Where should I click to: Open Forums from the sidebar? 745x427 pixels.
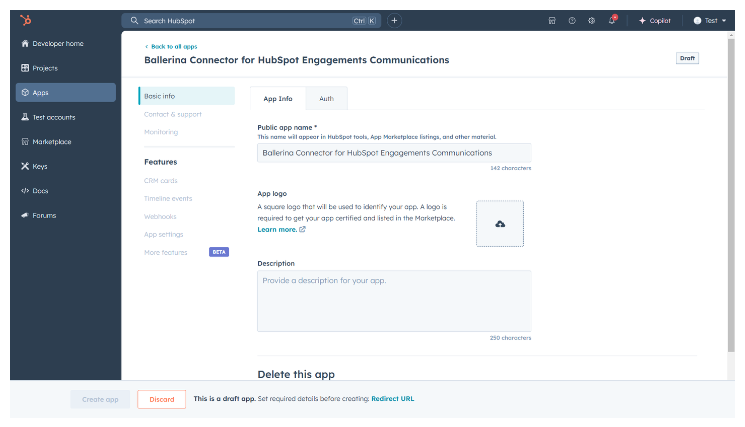tap(66, 215)
